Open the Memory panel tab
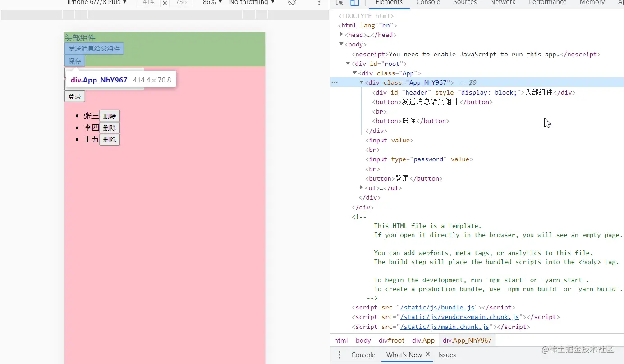 coord(592,2)
